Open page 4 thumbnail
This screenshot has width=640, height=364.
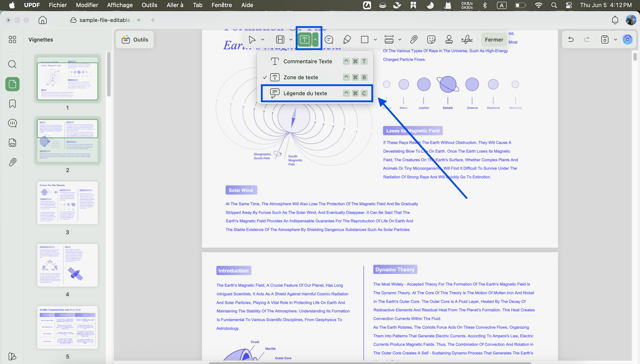click(x=68, y=265)
